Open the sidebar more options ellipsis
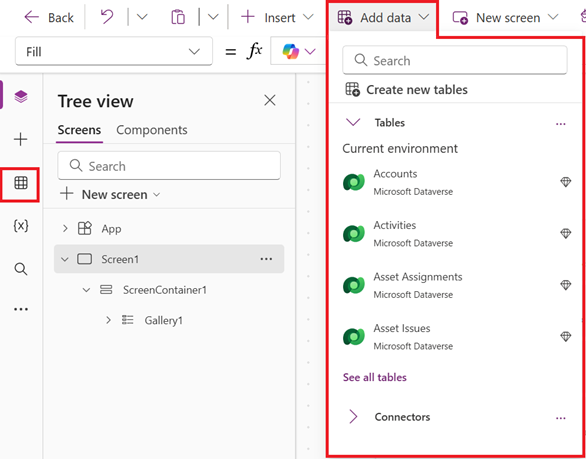 (x=21, y=309)
